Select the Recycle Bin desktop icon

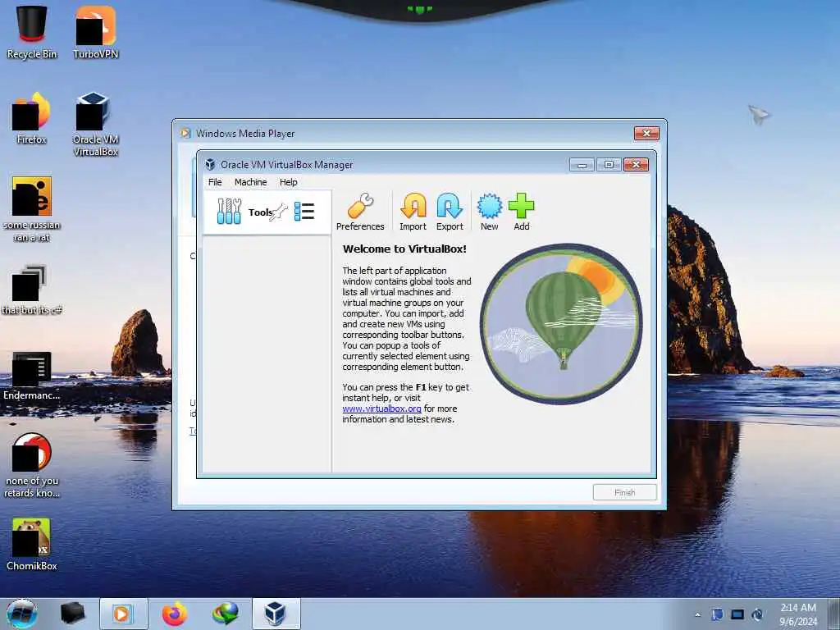(32, 32)
